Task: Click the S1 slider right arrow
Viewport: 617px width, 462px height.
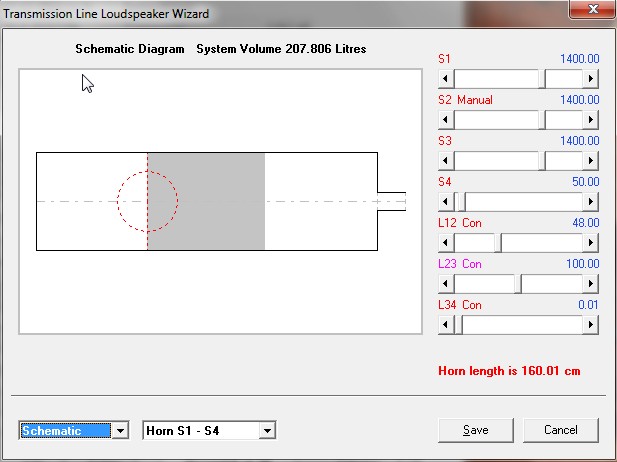Action: (x=591, y=79)
